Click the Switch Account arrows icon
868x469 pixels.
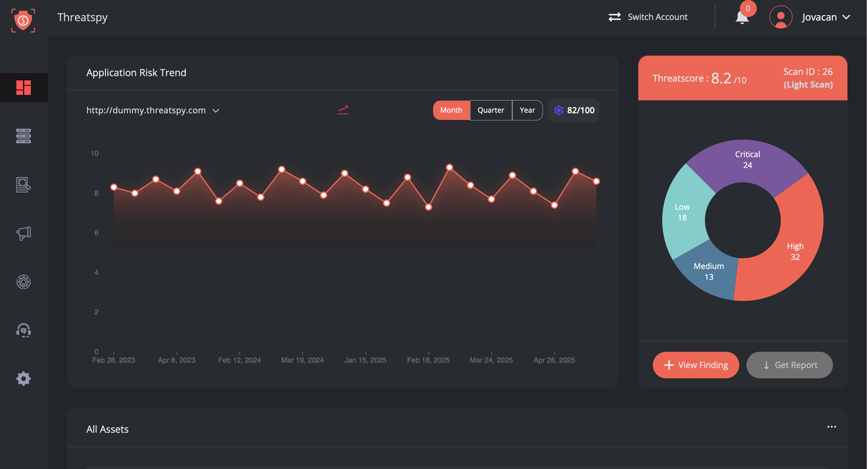pyautogui.click(x=615, y=17)
